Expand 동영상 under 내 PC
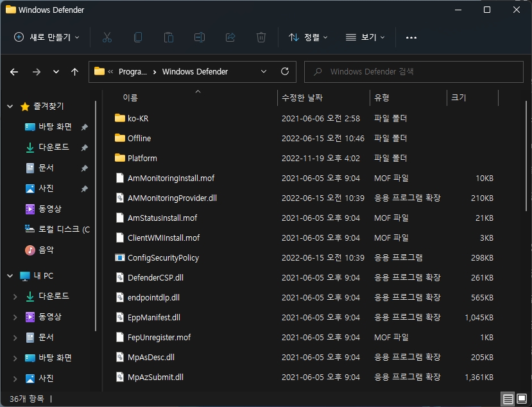The width and height of the screenshot is (532, 407). coord(15,317)
